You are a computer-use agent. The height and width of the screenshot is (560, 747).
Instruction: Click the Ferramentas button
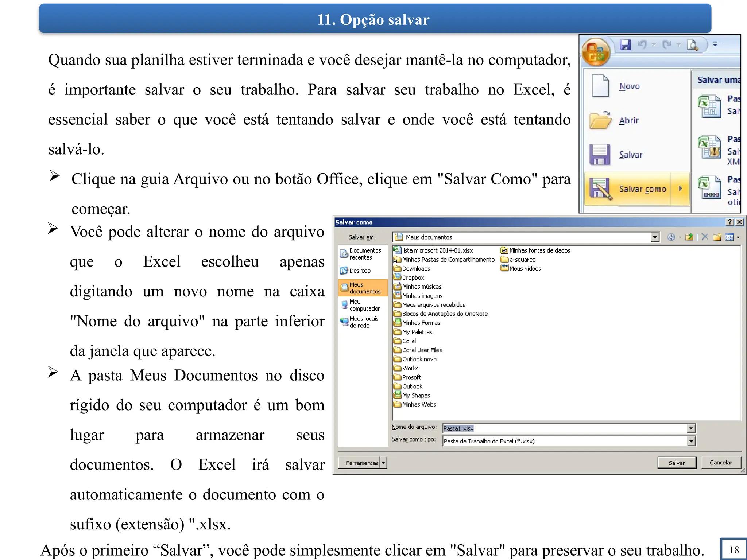click(x=359, y=463)
